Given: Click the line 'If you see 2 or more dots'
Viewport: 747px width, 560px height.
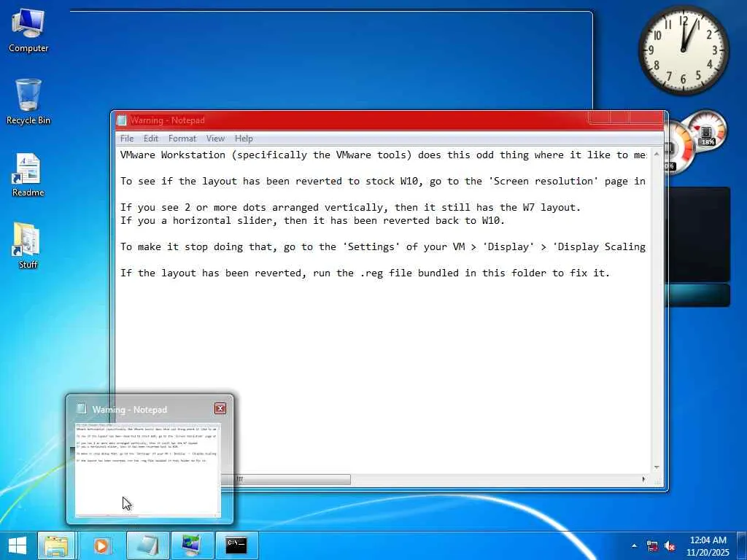Looking at the screenshot, I should click(x=351, y=208).
